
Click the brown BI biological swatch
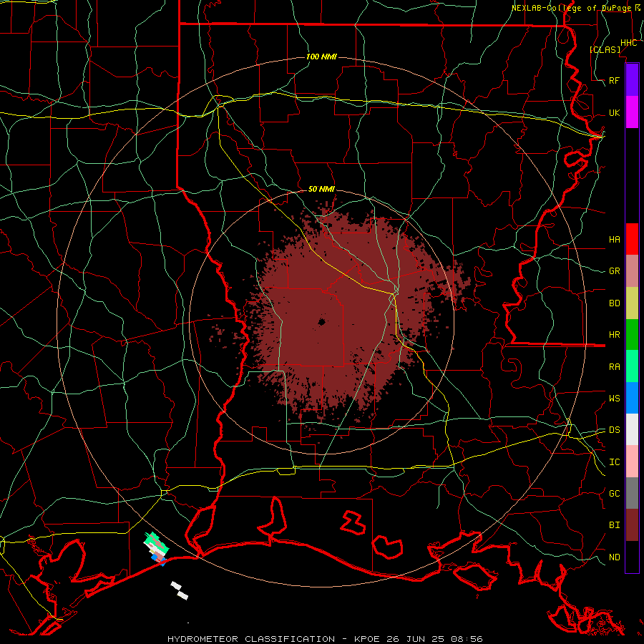click(632, 525)
